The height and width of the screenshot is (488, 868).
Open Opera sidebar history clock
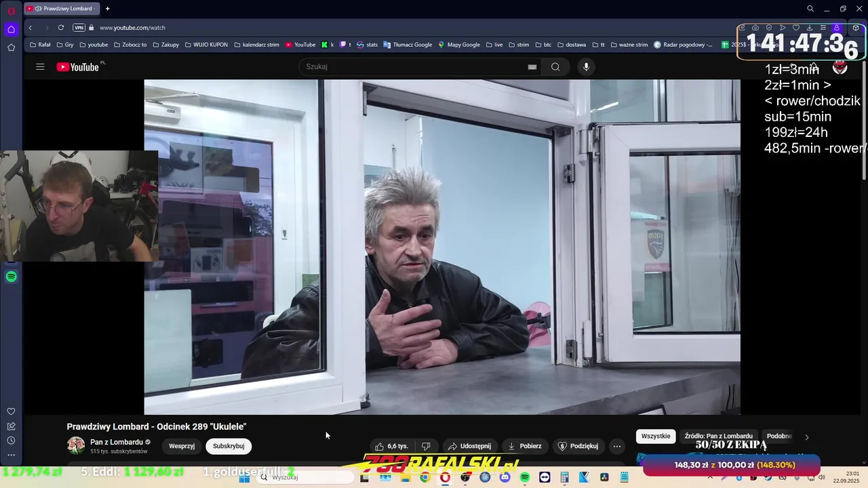point(11,441)
